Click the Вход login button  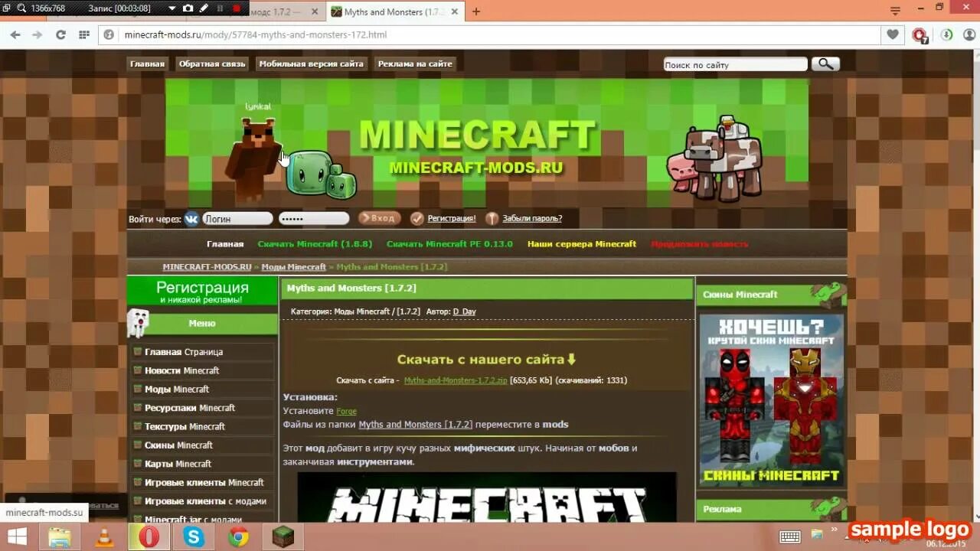(x=379, y=218)
